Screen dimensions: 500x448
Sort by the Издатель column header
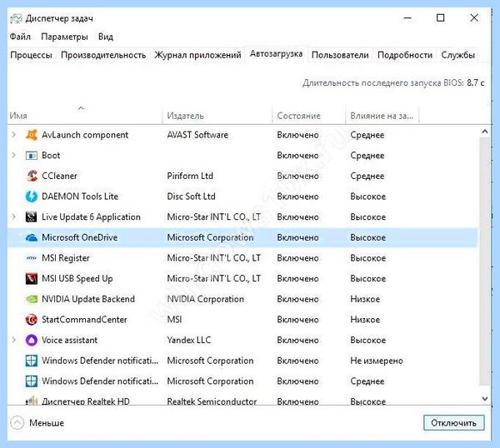tap(217, 116)
